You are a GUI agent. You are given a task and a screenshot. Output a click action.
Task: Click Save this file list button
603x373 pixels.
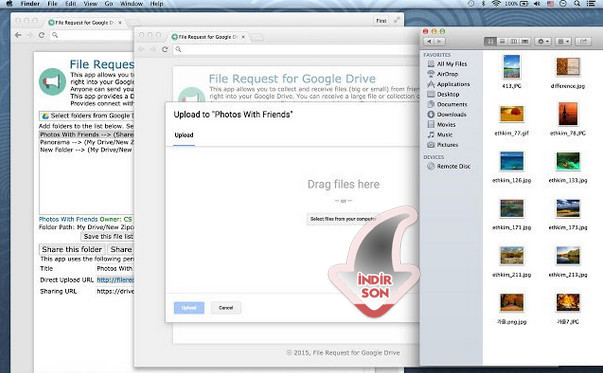(x=107, y=236)
